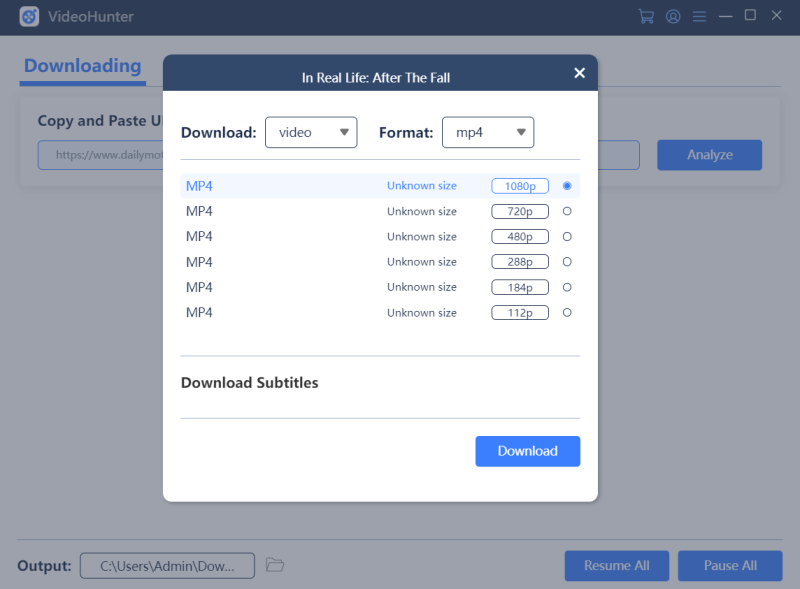Click the 1080p resolution badge
The image size is (800, 589).
pos(520,186)
